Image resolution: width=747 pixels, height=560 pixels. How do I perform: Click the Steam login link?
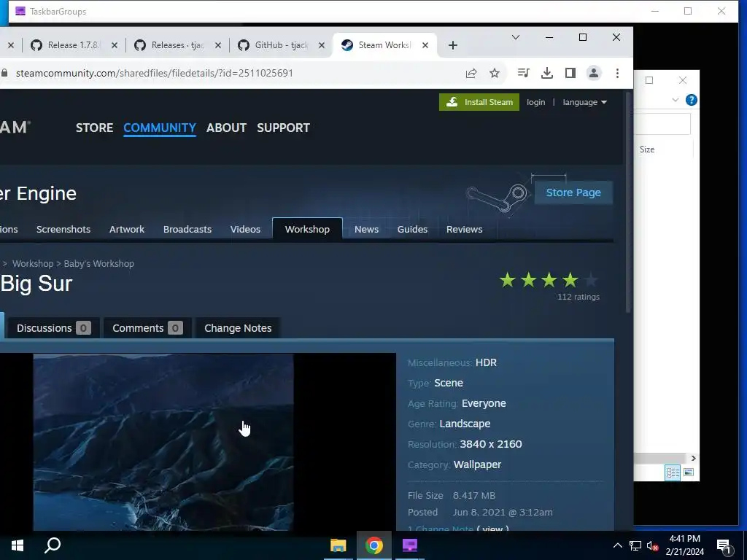[x=536, y=102]
